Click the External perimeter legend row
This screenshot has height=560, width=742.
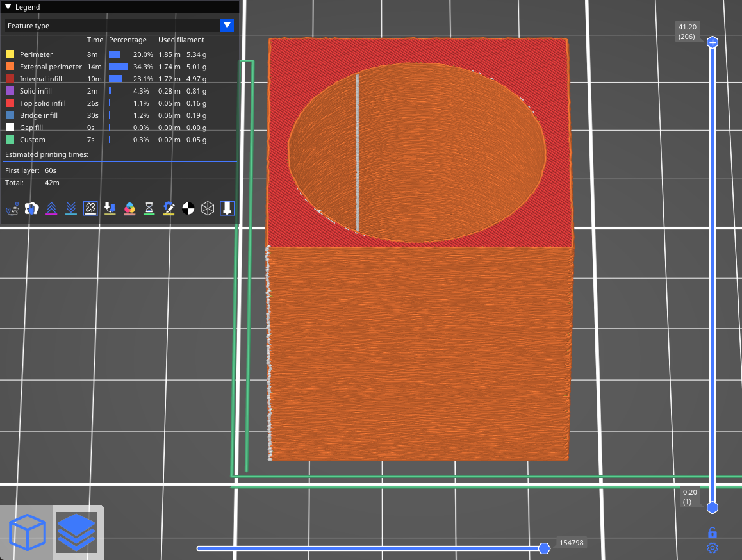pos(51,67)
